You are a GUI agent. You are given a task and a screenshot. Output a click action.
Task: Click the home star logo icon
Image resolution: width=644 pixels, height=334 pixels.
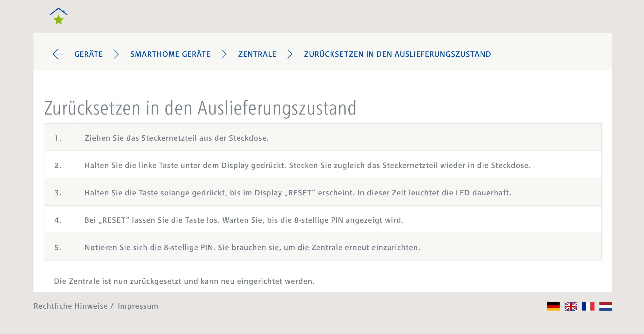59,16
